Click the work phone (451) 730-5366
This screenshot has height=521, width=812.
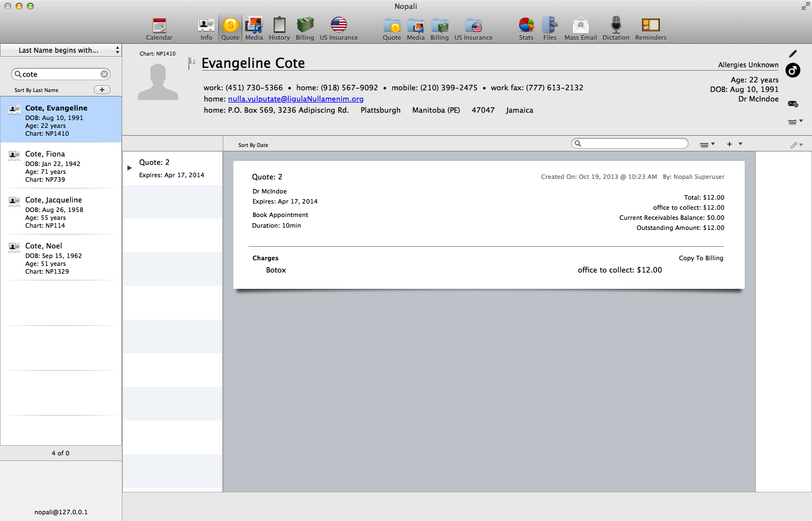tap(254, 87)
